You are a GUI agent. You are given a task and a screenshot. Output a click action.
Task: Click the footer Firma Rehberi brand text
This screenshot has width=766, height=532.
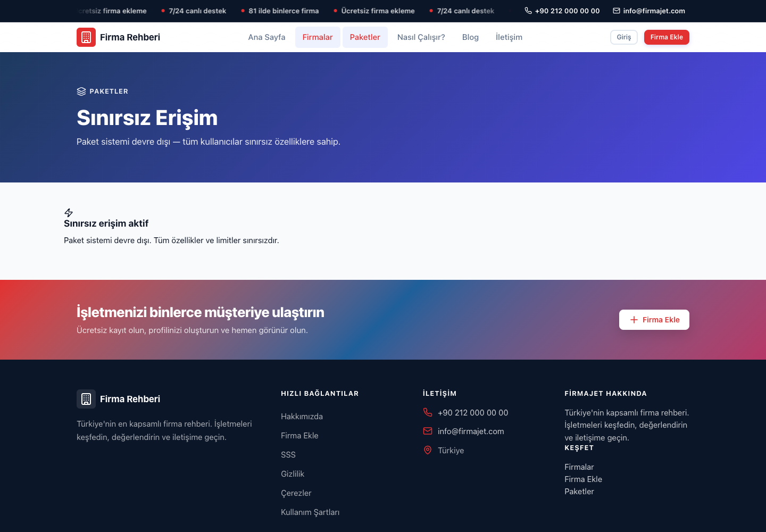tap(130, 399)
